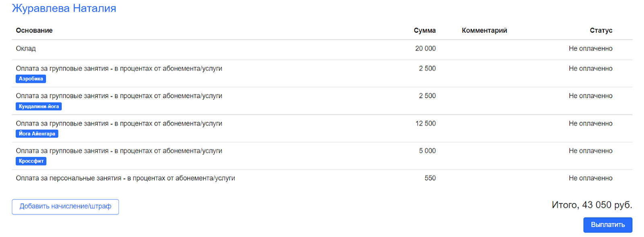Viewport: 644px width, 237px height.
Task: Click the 12 500 amount cell
Action: point(425,124)
